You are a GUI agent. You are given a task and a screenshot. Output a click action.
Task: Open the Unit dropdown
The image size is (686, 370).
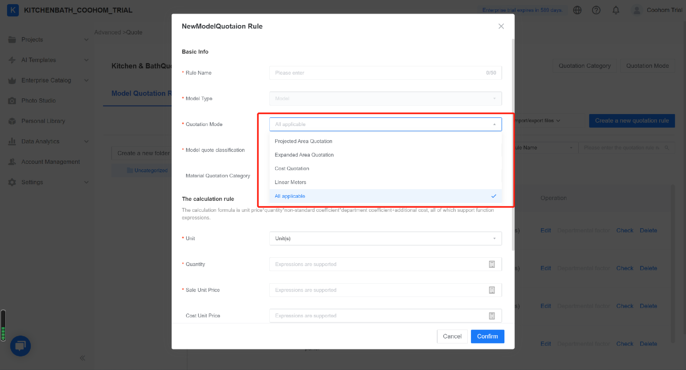(385, 238)
